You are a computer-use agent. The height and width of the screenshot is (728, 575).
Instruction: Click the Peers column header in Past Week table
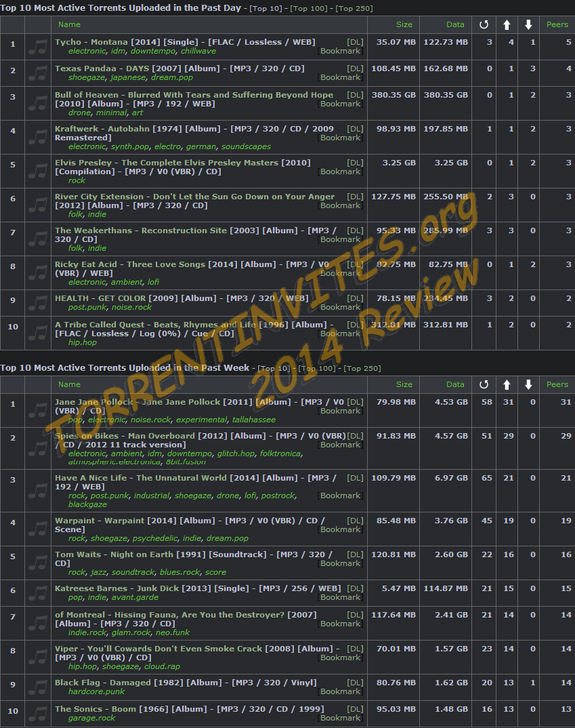pos(557,384)
